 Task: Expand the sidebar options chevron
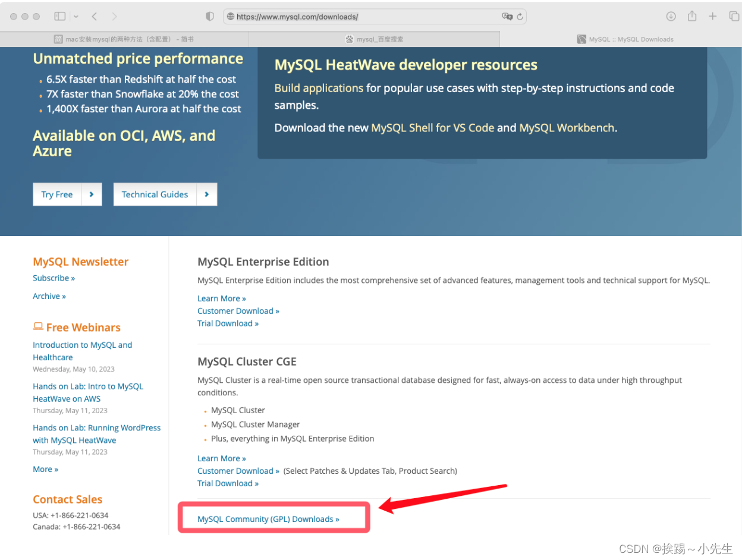pyautogui.click(x=75, y=16)
